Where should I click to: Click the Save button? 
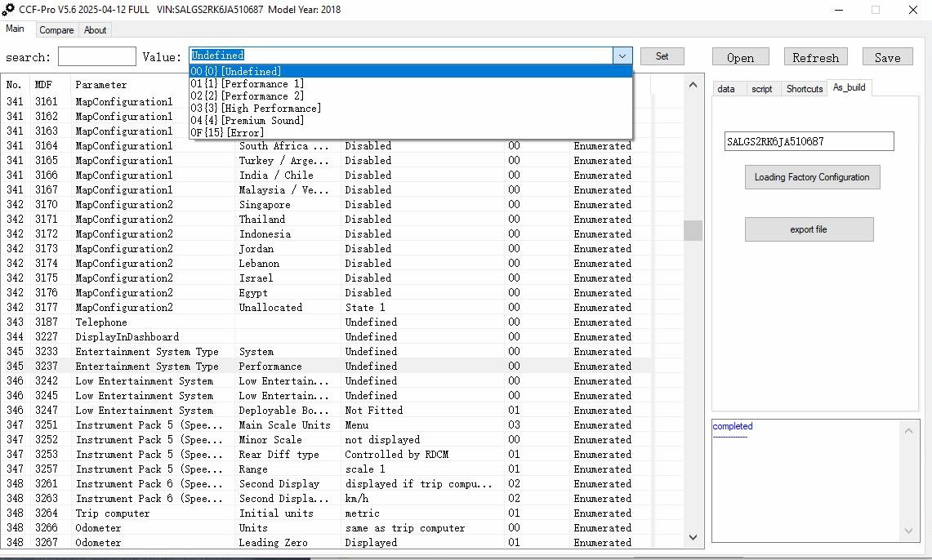pyautogui.click(x=887, y=57)
